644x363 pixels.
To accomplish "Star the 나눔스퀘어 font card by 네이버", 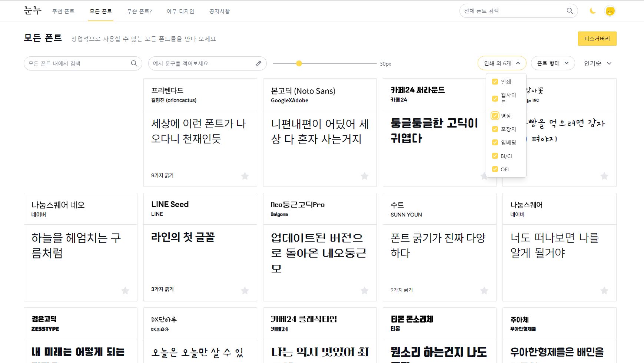I will click(x=604, y=290).
